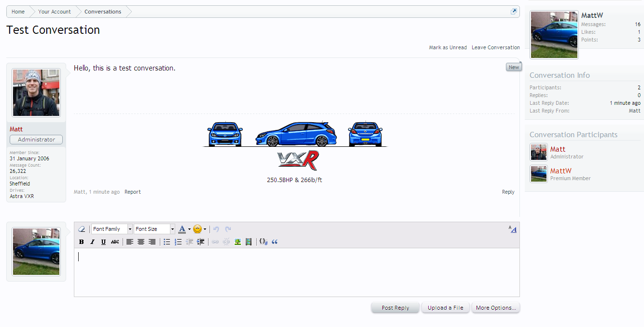This screenshot has height=327, width=644.
Task: Click Leave Conversation link
Action: tap(496, 47)
